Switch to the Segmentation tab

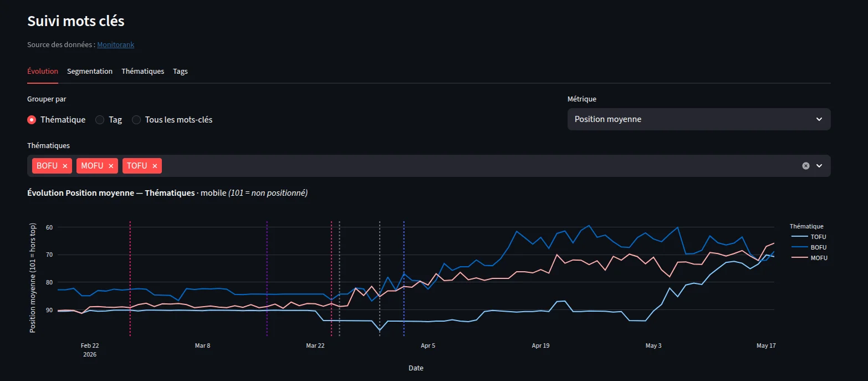coord(90,72)
